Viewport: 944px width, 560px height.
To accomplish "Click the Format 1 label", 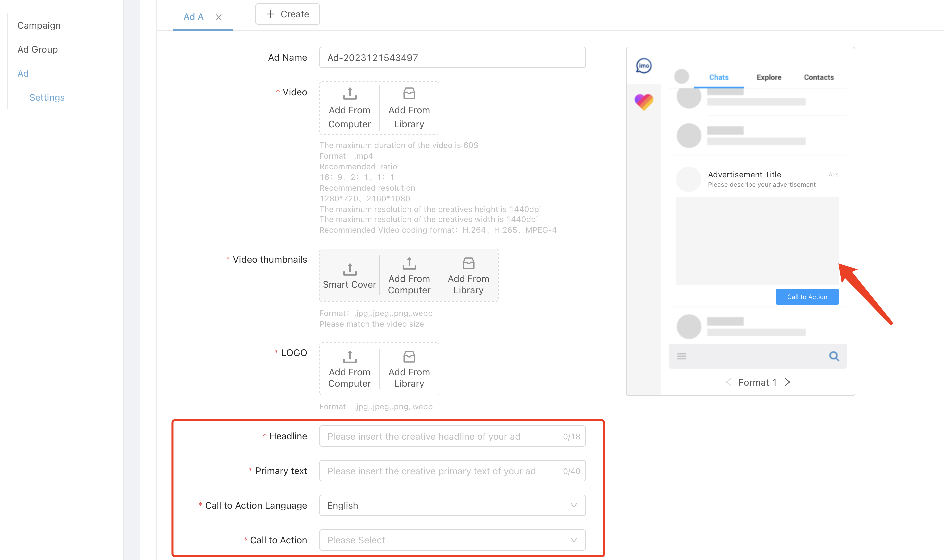I will point(757,382).
